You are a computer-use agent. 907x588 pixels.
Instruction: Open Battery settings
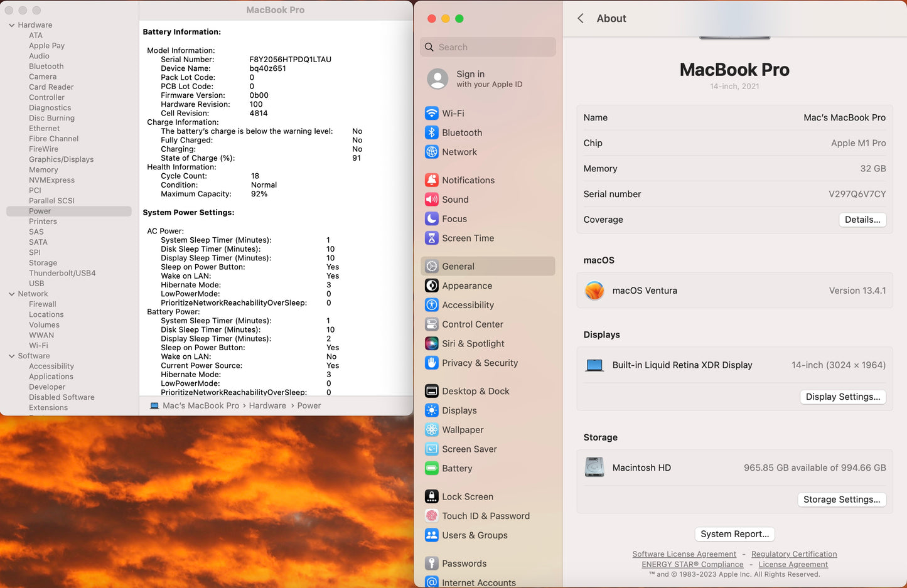(456, 469)
